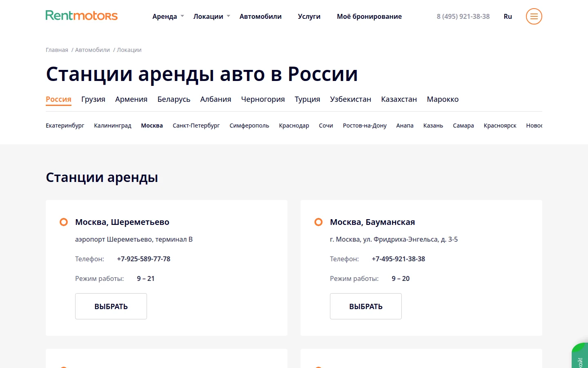Click ВЫБРАТЬ for Москва, Бауманская

click(x=366, y=306)
